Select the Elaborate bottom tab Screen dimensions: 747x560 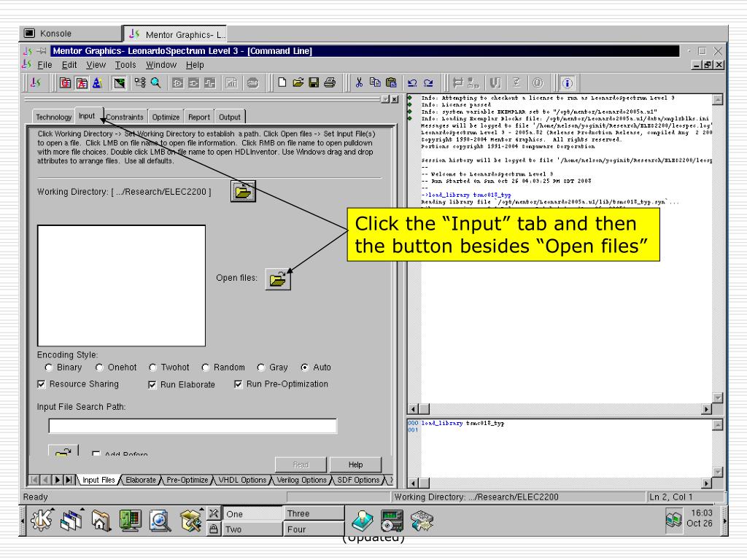click(141, 480)
